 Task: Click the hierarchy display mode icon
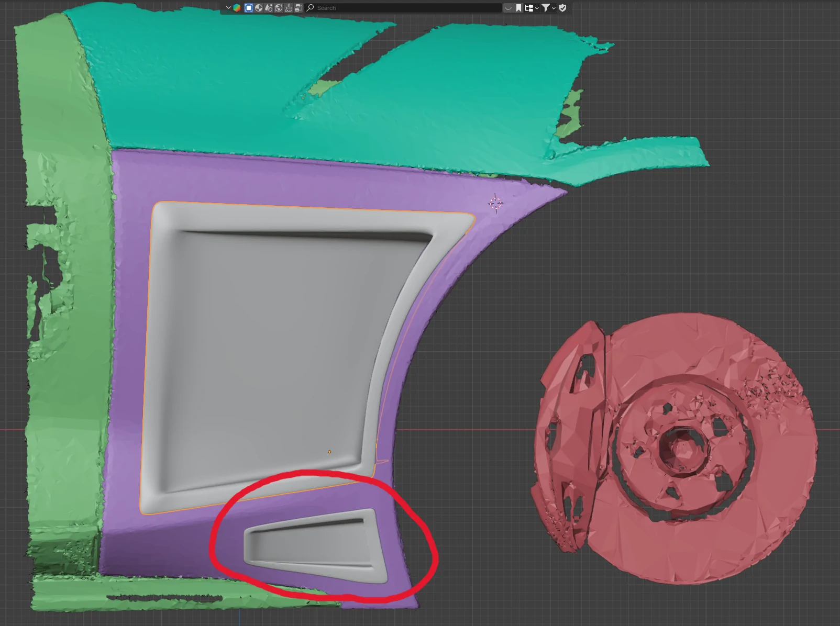529,8
